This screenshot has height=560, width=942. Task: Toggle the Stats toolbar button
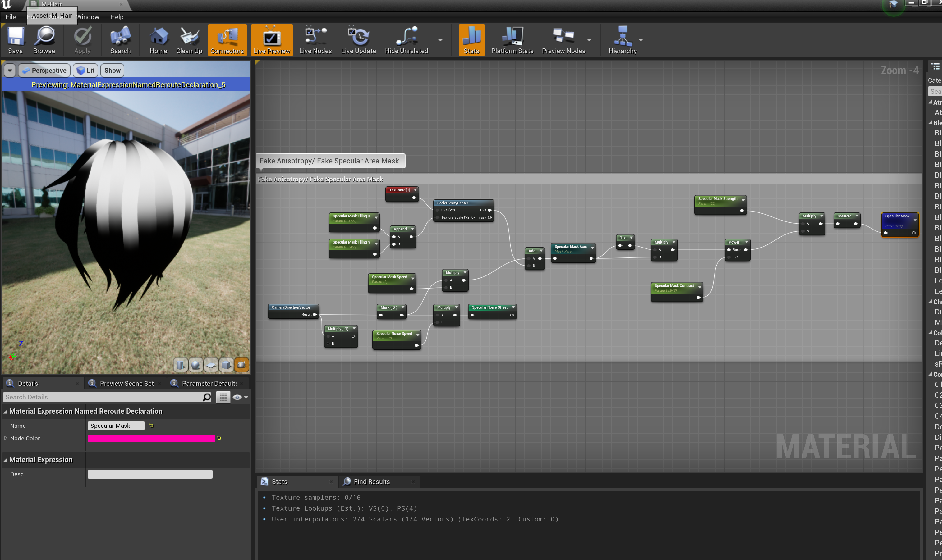pyautogui.click(x=471, y=40)
